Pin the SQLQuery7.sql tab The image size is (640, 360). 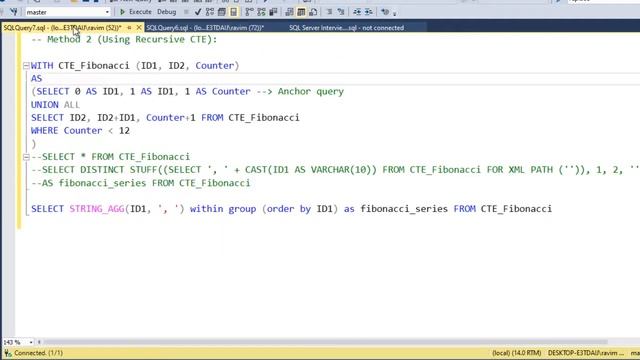tap(129, 28)
